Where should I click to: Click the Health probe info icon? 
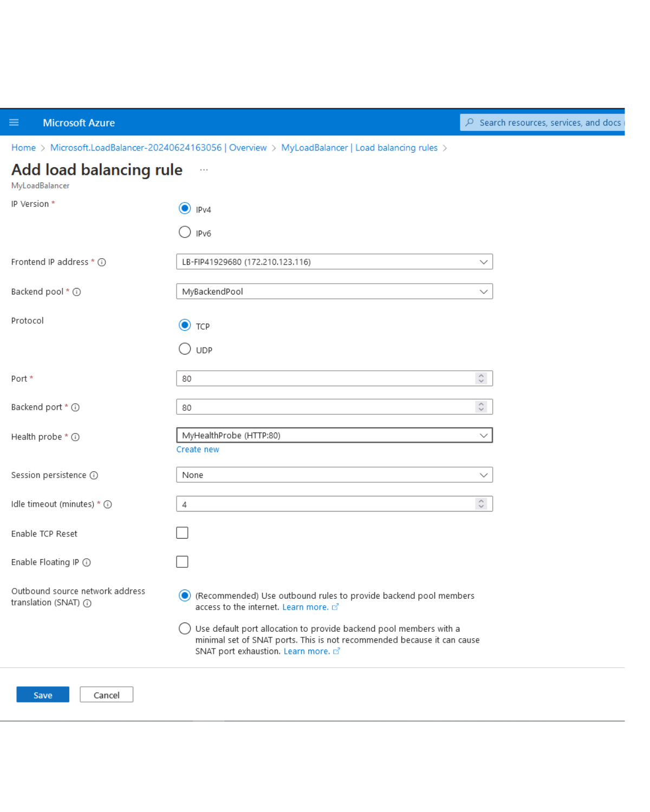(75, 437)
